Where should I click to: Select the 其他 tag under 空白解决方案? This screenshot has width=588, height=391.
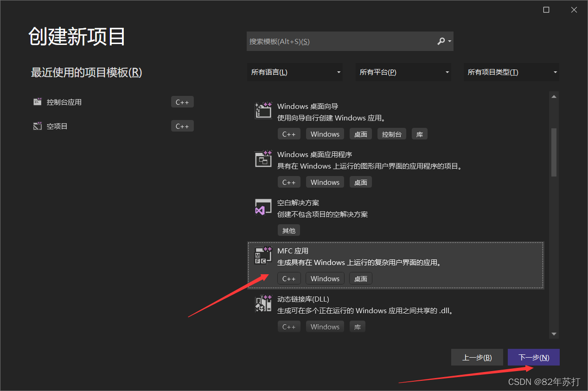pyautogui.click(x=288, y=230)
